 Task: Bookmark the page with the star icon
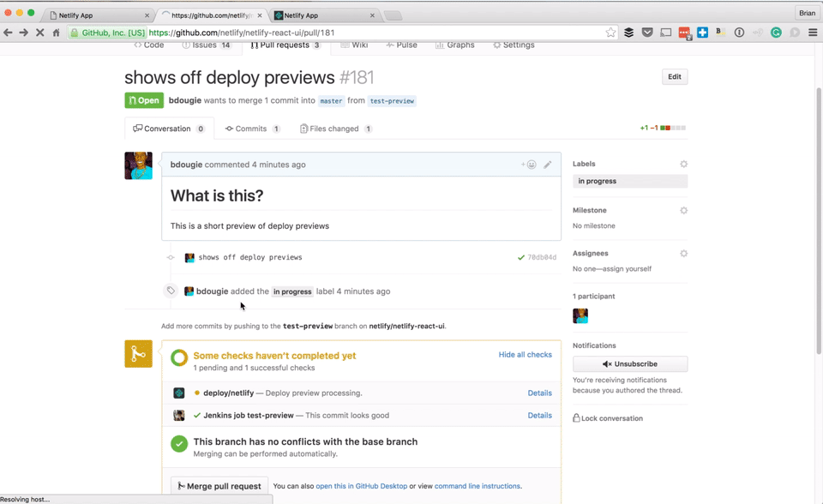coord(610,31)
